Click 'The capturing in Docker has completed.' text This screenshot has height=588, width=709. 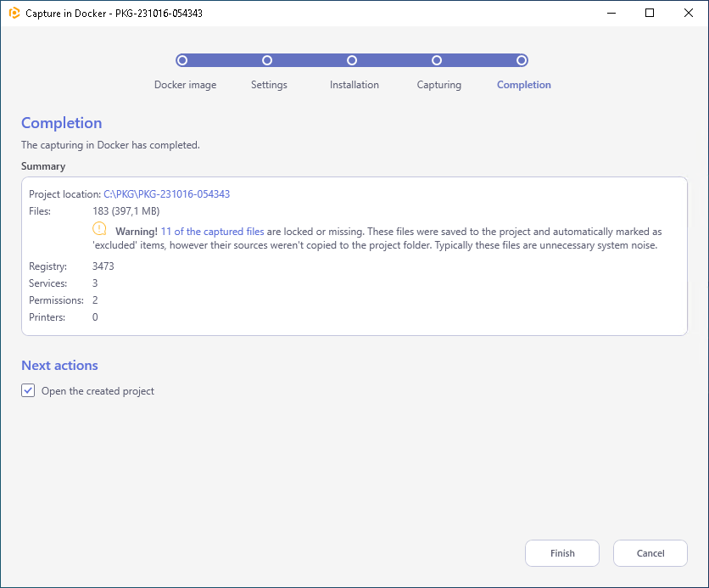tap(110, 145)
